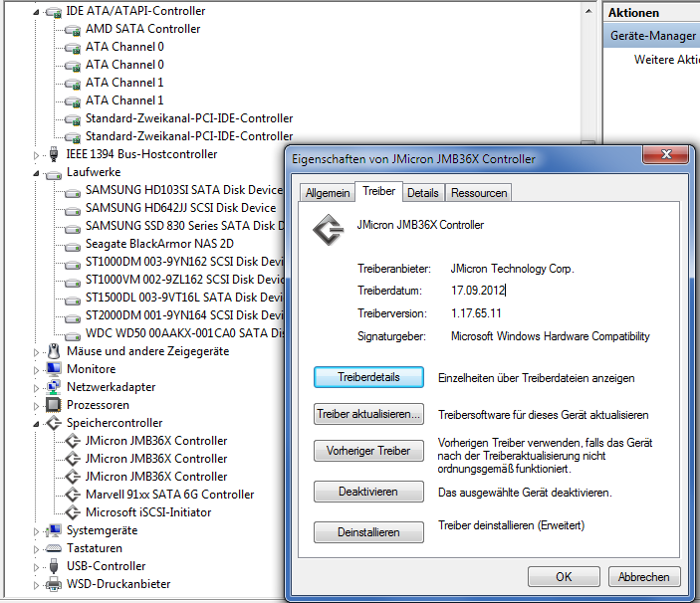Viewport: 700px width, 603px height.
Task: Open the Ressourcen tab
Action: click(479, 193)
